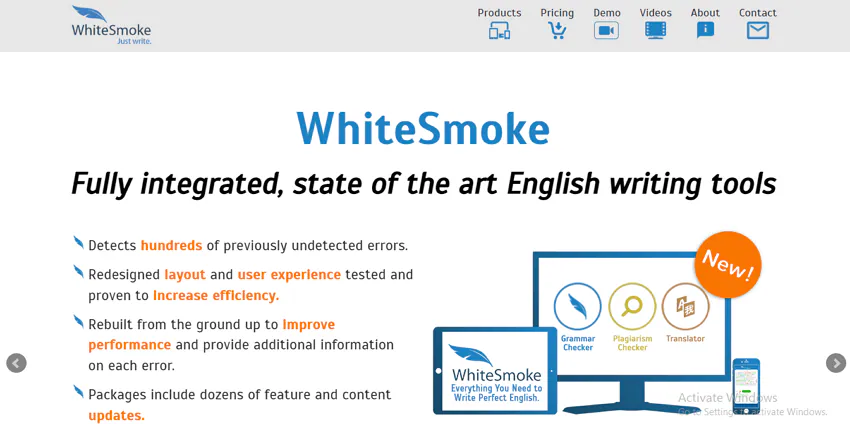Click the 'Grammar Checker' label on monitor
850x424 pixels.
pos(578,343)
